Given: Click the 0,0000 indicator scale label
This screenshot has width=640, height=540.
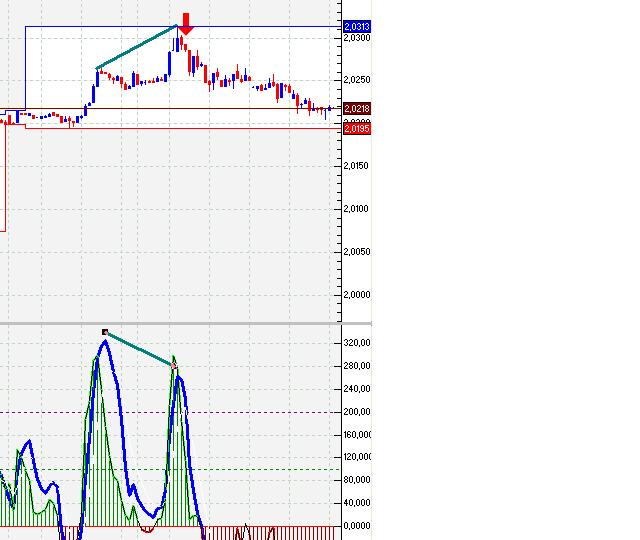Looking at the screenshot, I should click(x=357, y=526).
